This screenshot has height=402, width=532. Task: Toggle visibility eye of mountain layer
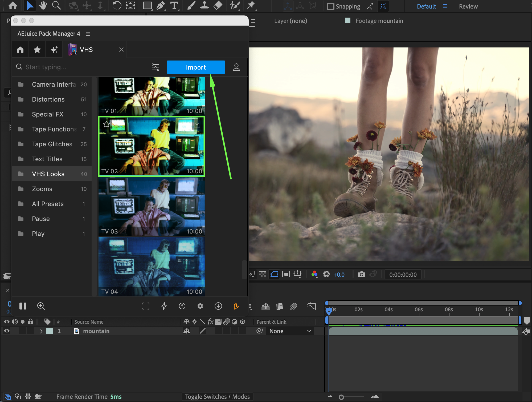click(7, 331)
